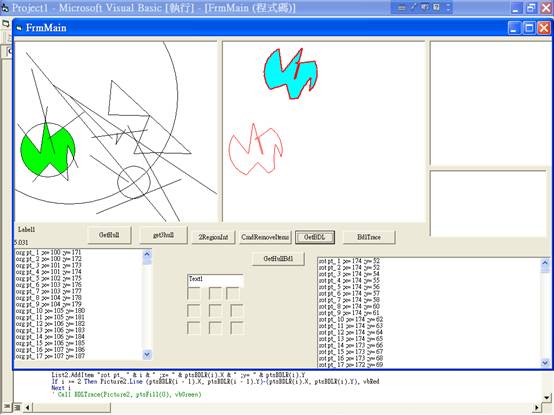Click the keyboard icon on the language bar
This screenshot has height=415, width=554.
click(401, 7)
